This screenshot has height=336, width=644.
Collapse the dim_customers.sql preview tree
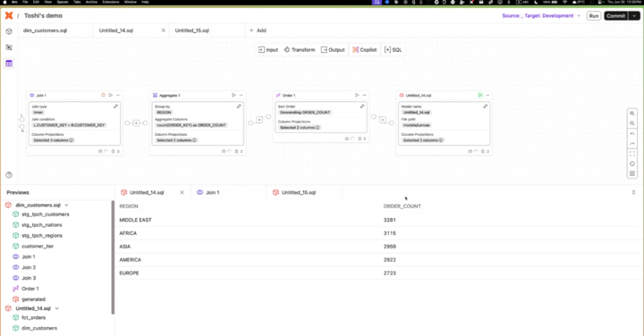tap(66, 206)
